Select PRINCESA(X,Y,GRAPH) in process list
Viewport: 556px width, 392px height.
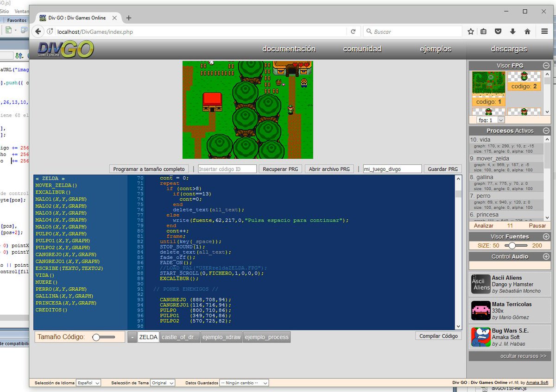(66, 303)
